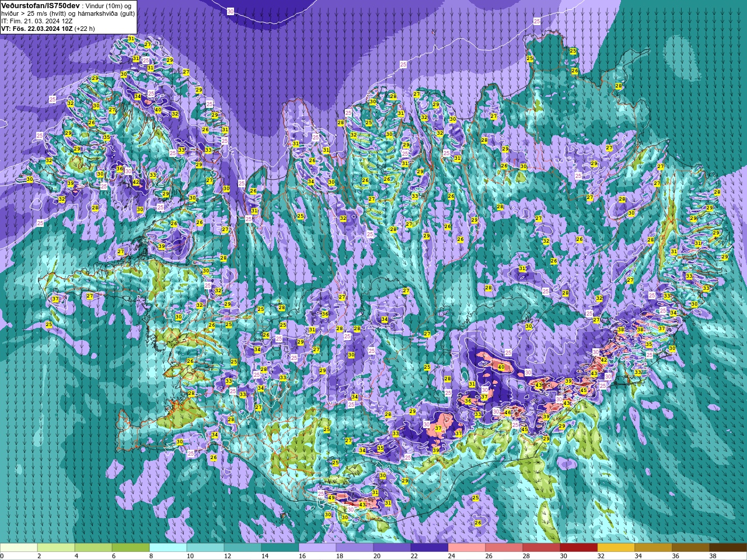Viewport: 747px width, 560px height.
Task: Click the 24–26 m/s light pink legend swatch
Action: (x=467, y=548)
